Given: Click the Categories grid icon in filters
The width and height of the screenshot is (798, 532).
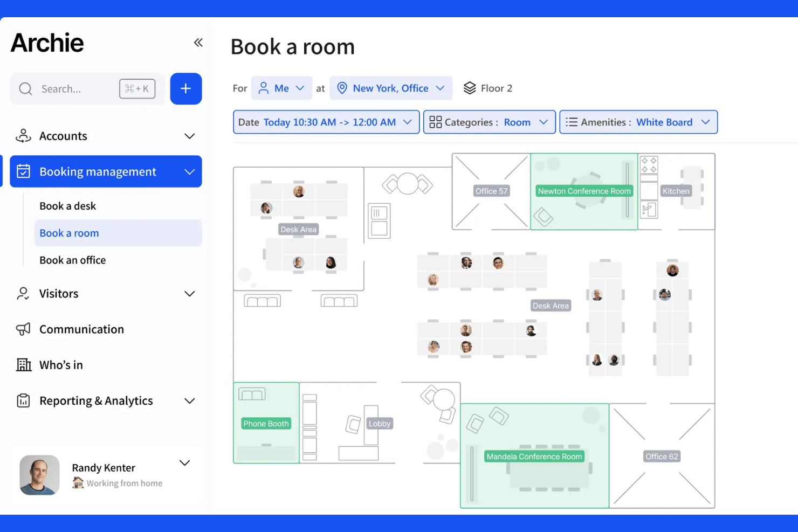Looking at the screenshot, I should [436, 122].
